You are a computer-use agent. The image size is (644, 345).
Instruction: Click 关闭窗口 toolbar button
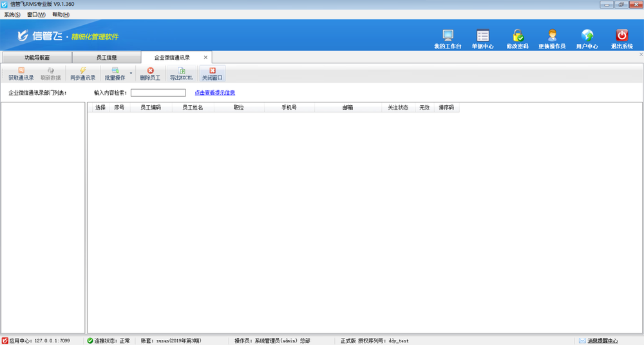point(213,74)
